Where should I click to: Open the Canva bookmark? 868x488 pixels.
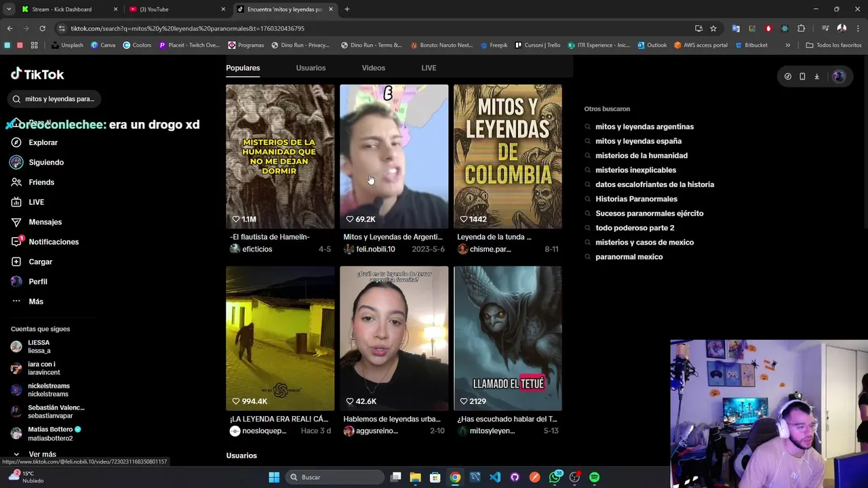coord(102,45)
